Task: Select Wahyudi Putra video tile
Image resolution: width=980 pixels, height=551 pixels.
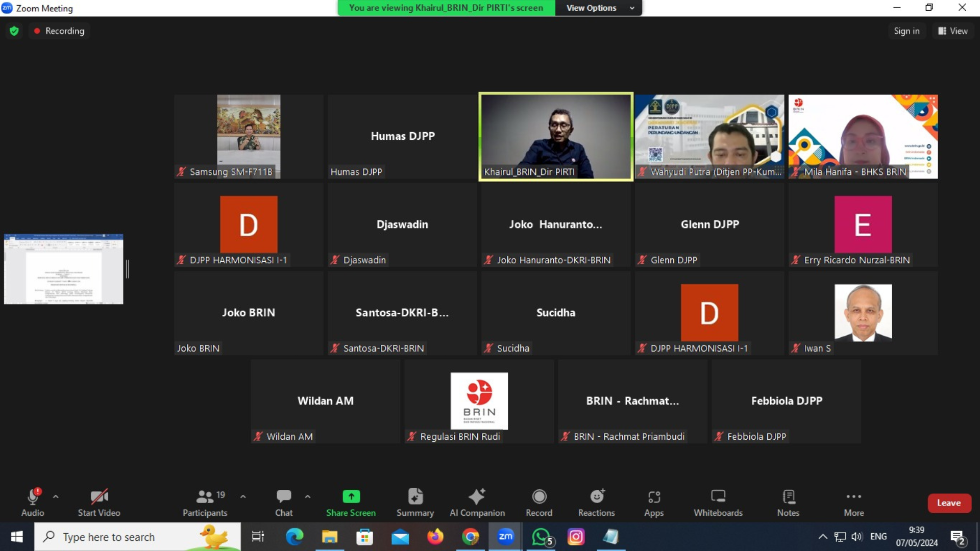Action: coord(709,136)
